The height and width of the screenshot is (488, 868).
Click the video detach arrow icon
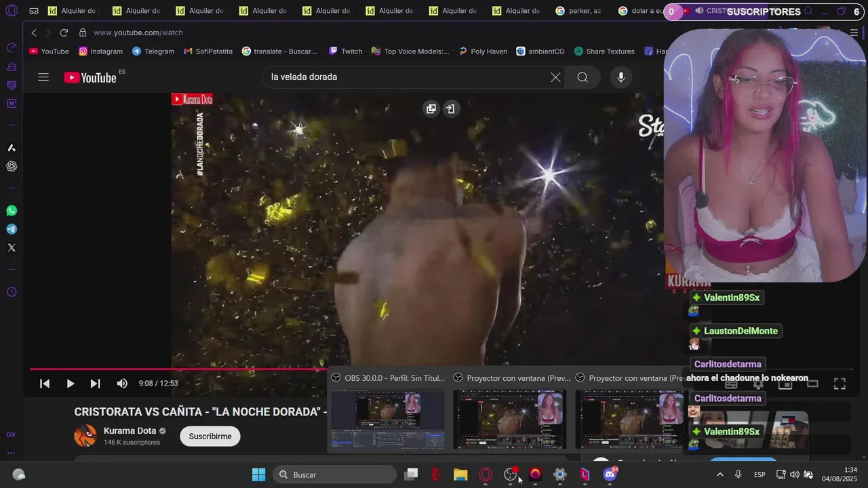[x=450, y=108]
